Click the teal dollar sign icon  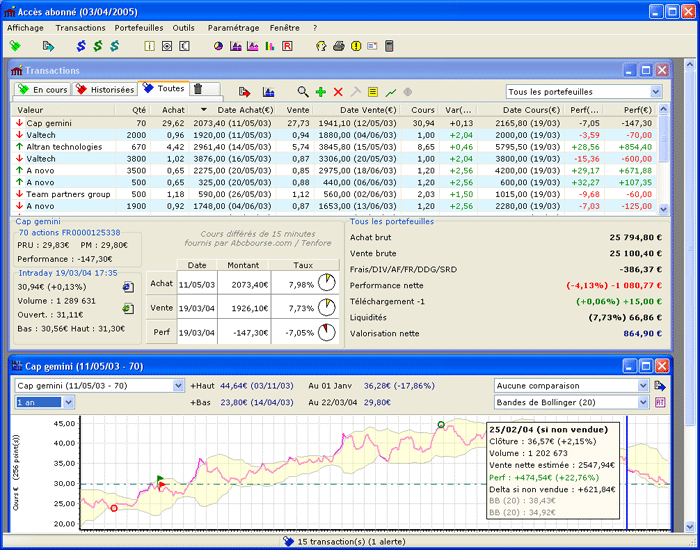click(115, 46)
